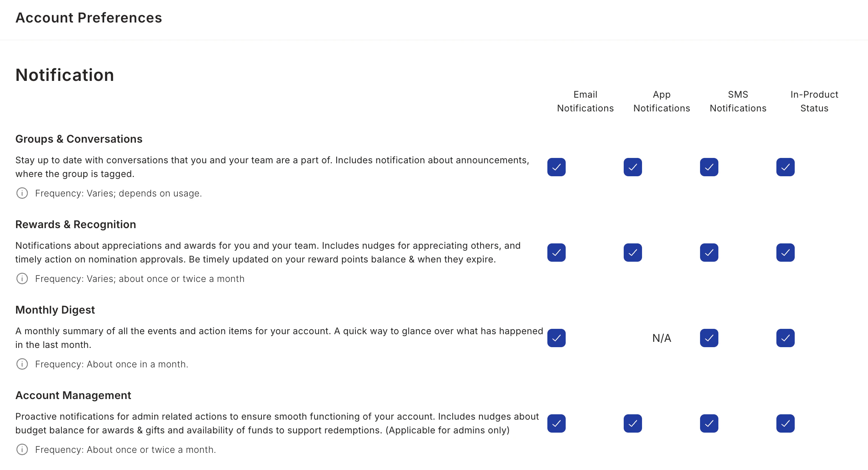Click info icon beside Rewards & Recognition frequency
Screen dimensions: 868x470
tap(22, 279)
